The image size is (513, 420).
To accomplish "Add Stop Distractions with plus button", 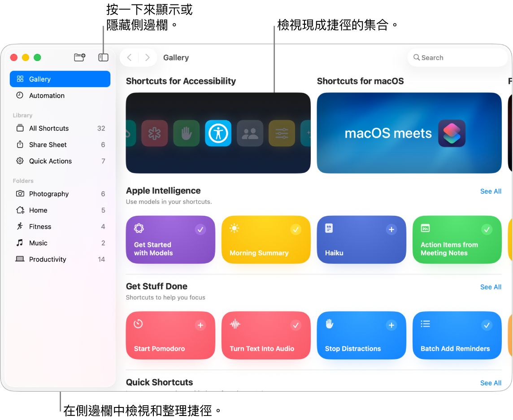I will click(391, 325).
